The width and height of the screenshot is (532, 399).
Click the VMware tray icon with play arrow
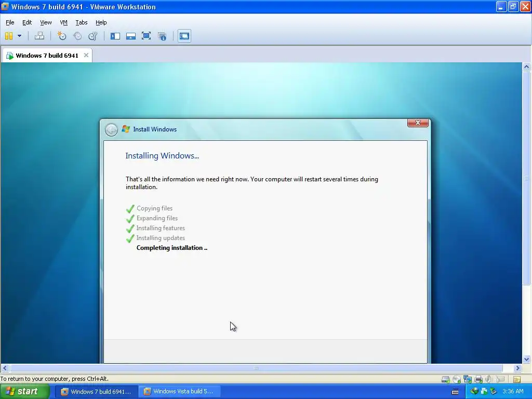point(484,392)
